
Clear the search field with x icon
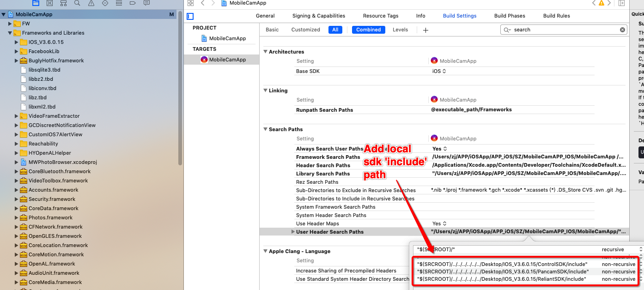pyautogui.click(x=622, y=30)
